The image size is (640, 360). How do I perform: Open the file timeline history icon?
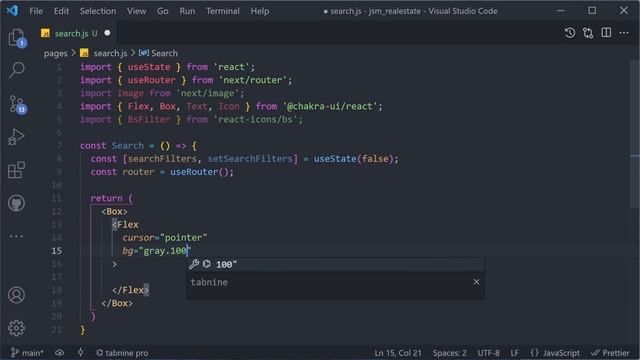[570, 33]
